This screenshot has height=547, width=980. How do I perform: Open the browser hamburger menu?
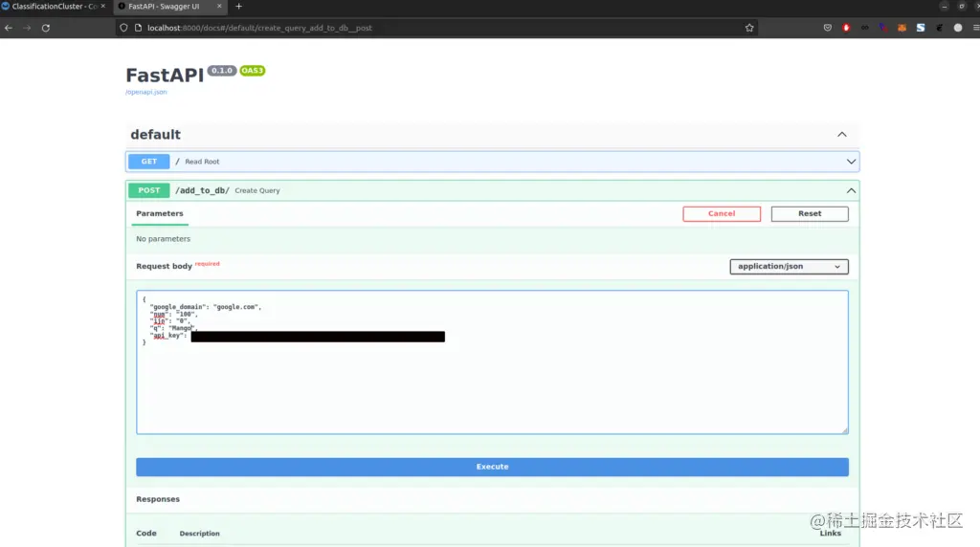coord(975,28)
